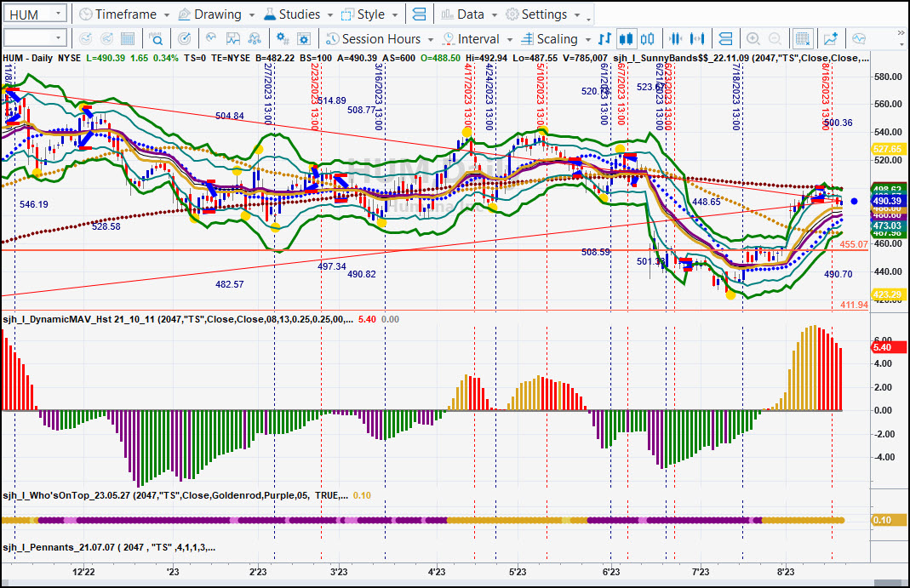The height and width of the screenshot is (588, 910).
Task: Click the Studies flask icon
Action: coord(270,14)
